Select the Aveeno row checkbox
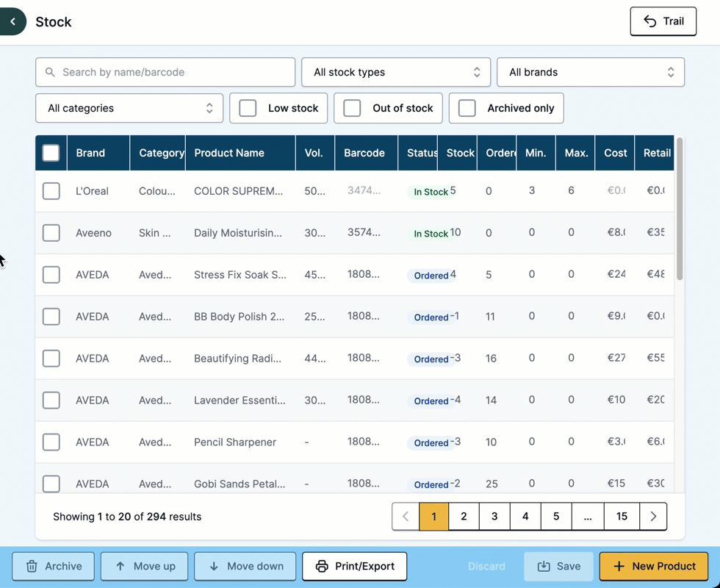 coord(51,233)
